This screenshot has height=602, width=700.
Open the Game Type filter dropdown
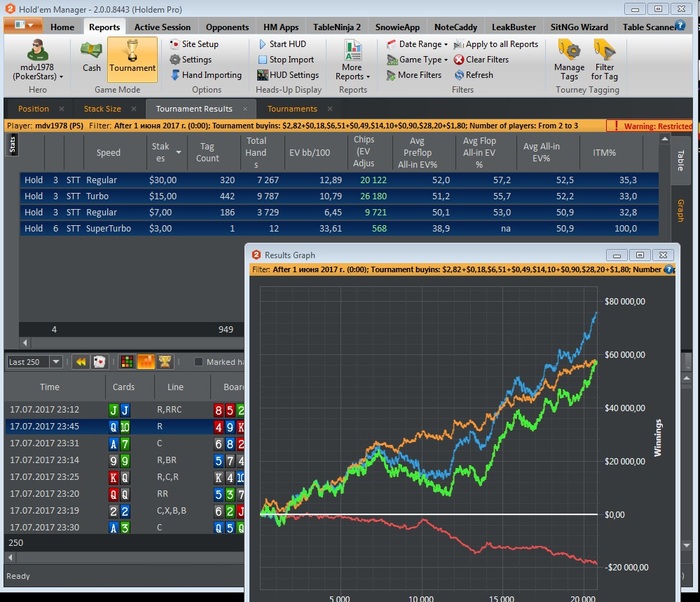click(417, 59)
